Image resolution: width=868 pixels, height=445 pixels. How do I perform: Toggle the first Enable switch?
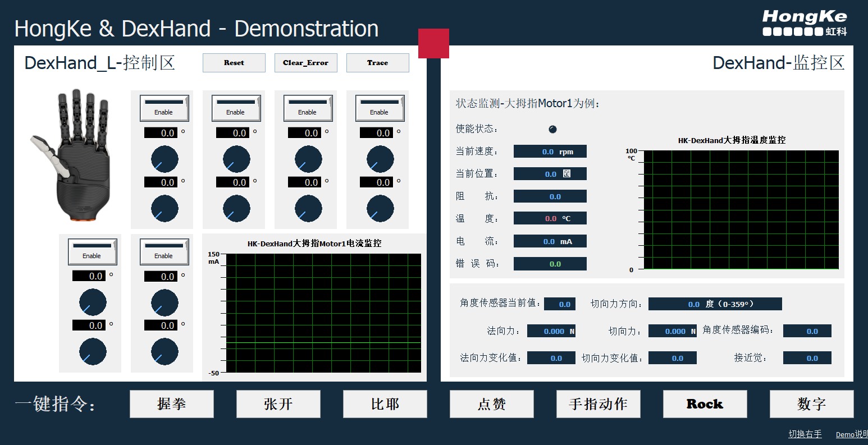click(x=164, y=108)
